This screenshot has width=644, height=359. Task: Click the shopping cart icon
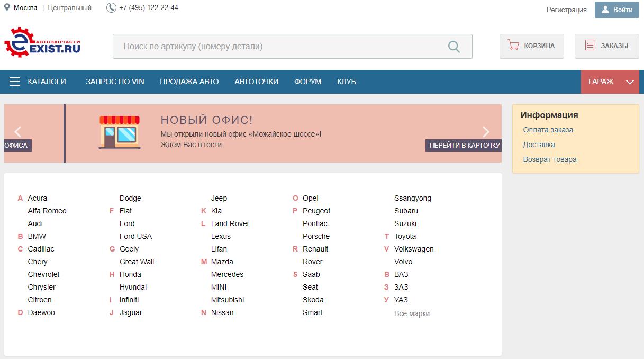(513, 46)
